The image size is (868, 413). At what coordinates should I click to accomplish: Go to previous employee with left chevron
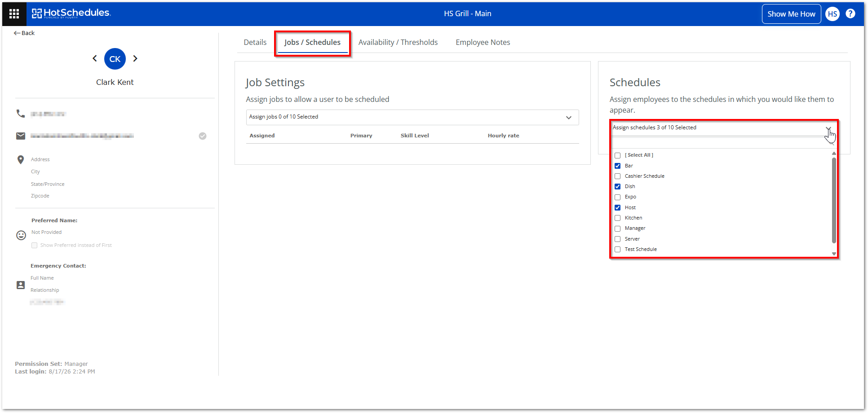94,58
